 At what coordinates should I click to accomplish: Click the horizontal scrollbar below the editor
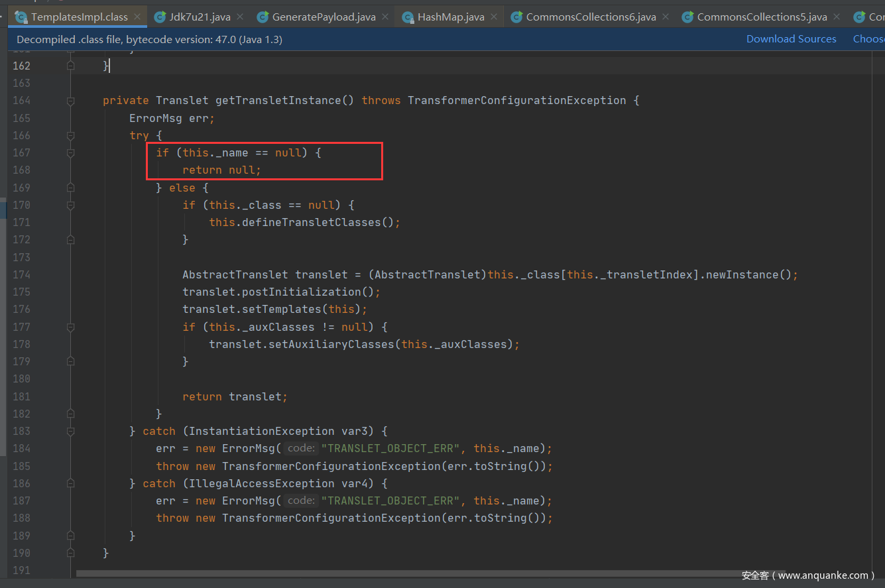point(398,573)
